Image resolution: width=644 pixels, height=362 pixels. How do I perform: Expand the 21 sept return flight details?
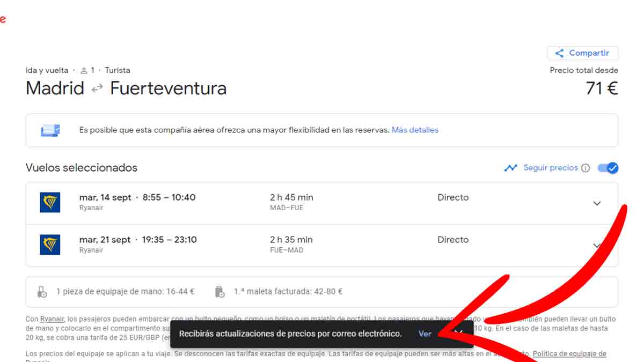[x=597, y=245]
